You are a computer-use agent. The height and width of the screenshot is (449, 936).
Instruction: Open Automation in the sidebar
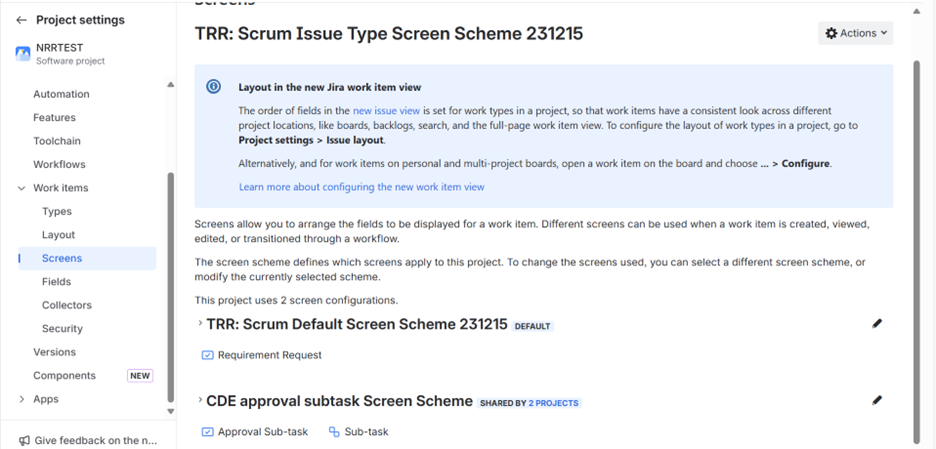[x=61, y=94]
